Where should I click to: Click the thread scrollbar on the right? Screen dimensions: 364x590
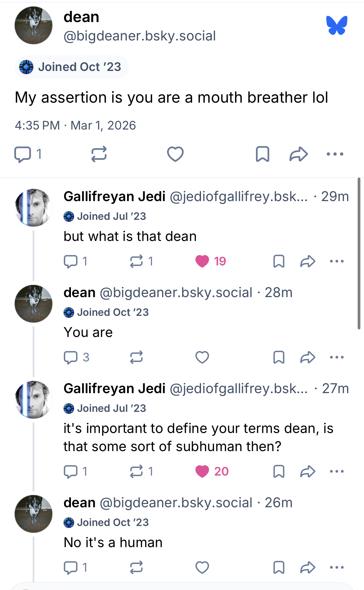(359, 254)
